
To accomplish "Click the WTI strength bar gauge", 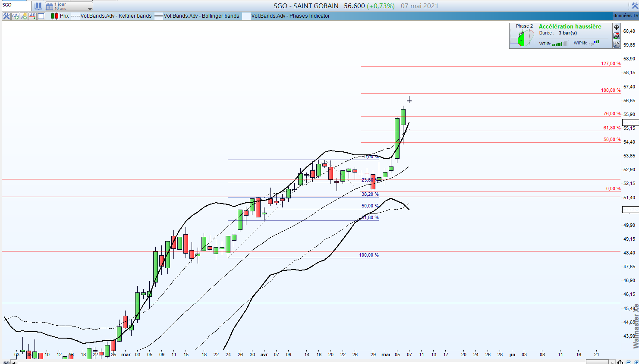I will point(560,44).
